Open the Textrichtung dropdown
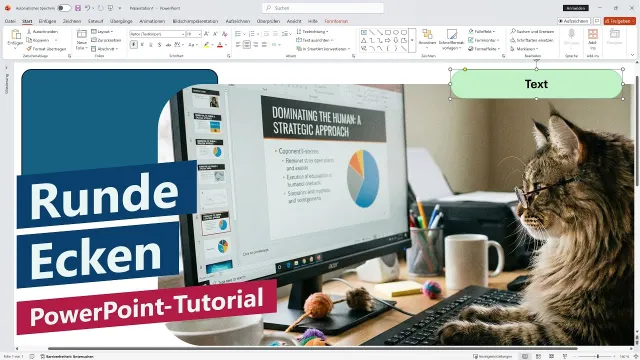This screenshot has height=360, width=640. click(312, 31)
